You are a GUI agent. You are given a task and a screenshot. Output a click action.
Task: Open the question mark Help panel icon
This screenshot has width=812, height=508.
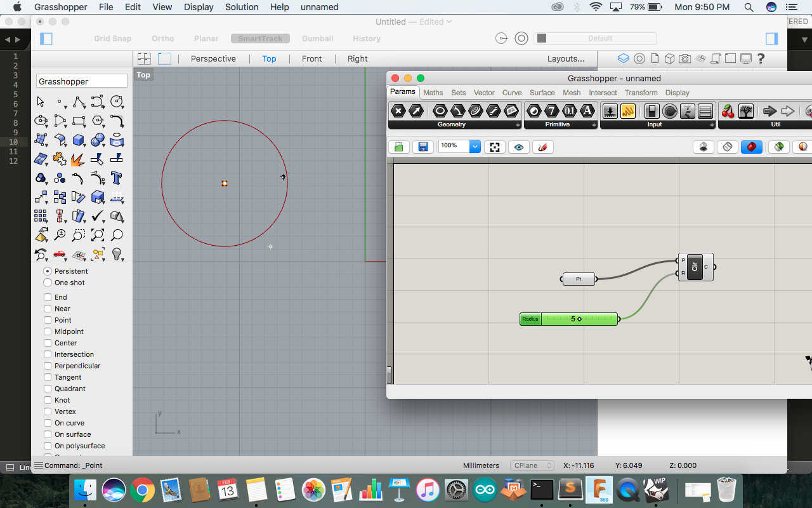(761, 58)
